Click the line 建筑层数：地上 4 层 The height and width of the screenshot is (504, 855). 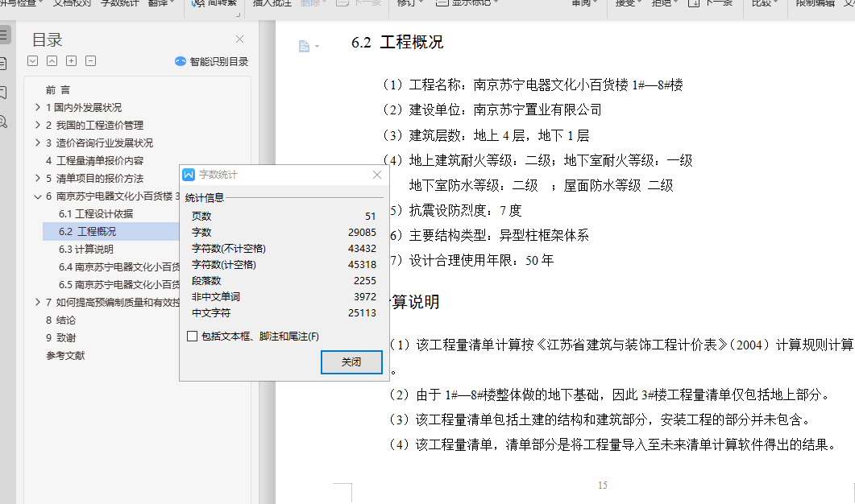coord(485,136)
